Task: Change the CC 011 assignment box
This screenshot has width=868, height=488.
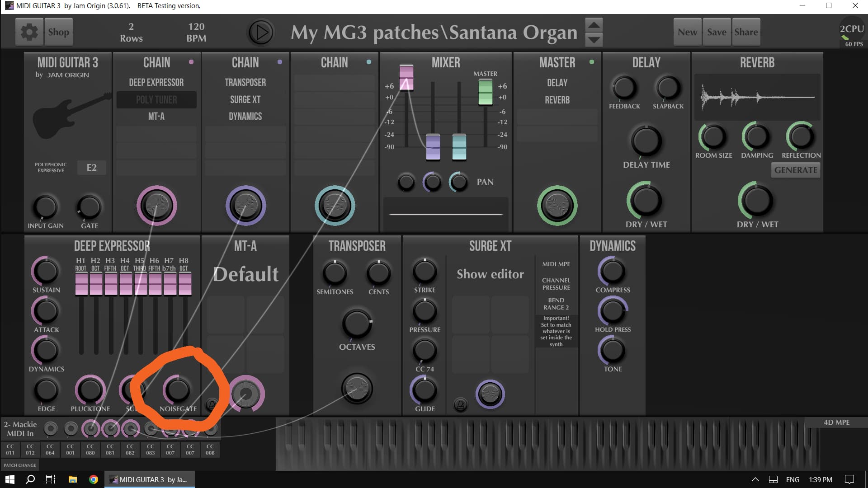Action: pyautogui.click(x=10, y=450)
